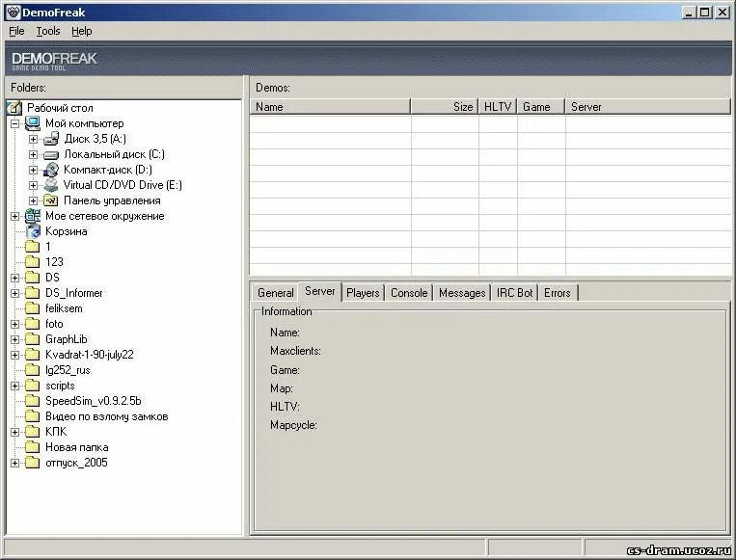Expand the Virtual CD/DVD Drive (E:) node
The height and width of the screenshot is (560, 736).
tap(34, 186)
